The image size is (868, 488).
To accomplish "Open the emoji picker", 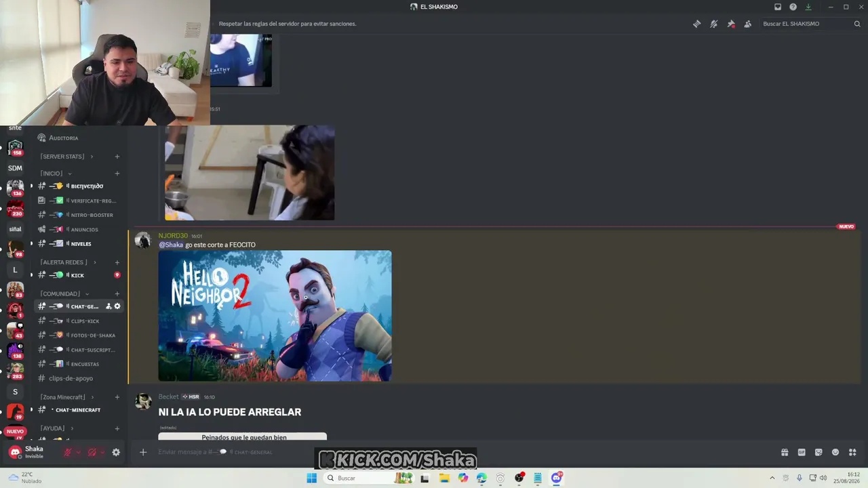I will coord(835,452).
